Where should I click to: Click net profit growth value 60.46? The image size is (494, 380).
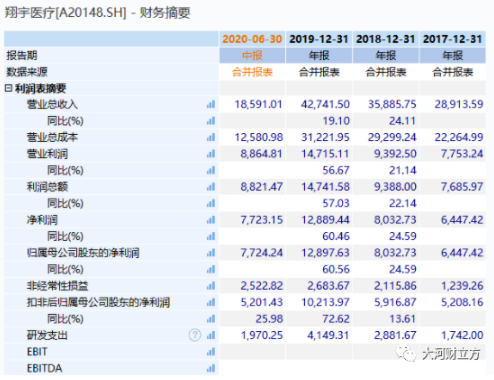click(x=336, y=236)
